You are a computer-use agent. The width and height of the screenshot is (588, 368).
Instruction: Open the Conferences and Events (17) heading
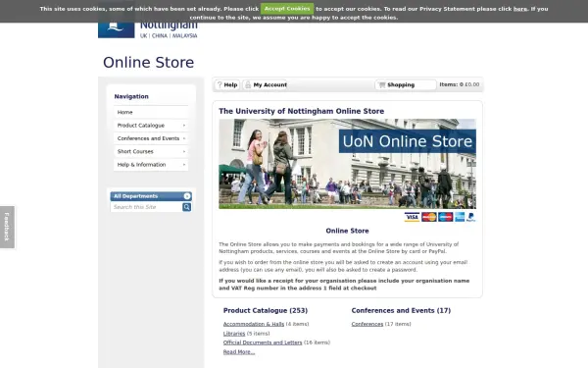pos(401,310)
